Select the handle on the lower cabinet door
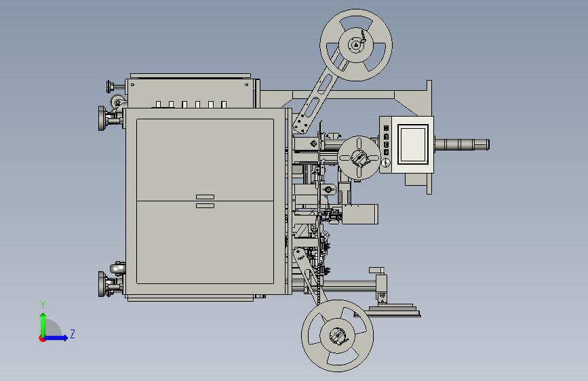The width and height of the screenshot is (588, 381). click(205, 205)
